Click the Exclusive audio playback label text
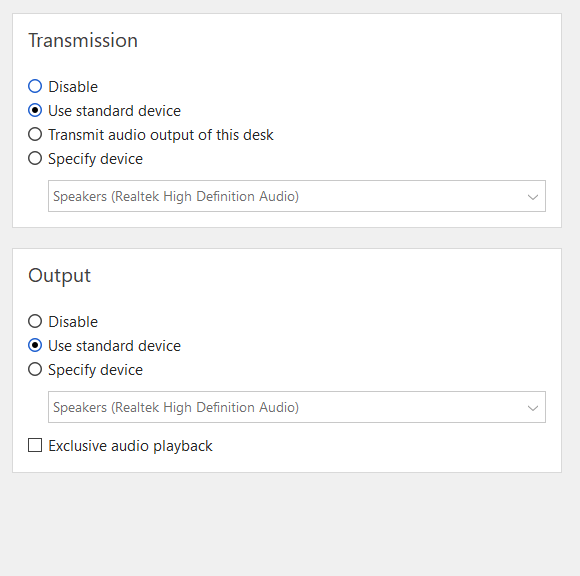580x576 pixels. (x=130, y=446)
